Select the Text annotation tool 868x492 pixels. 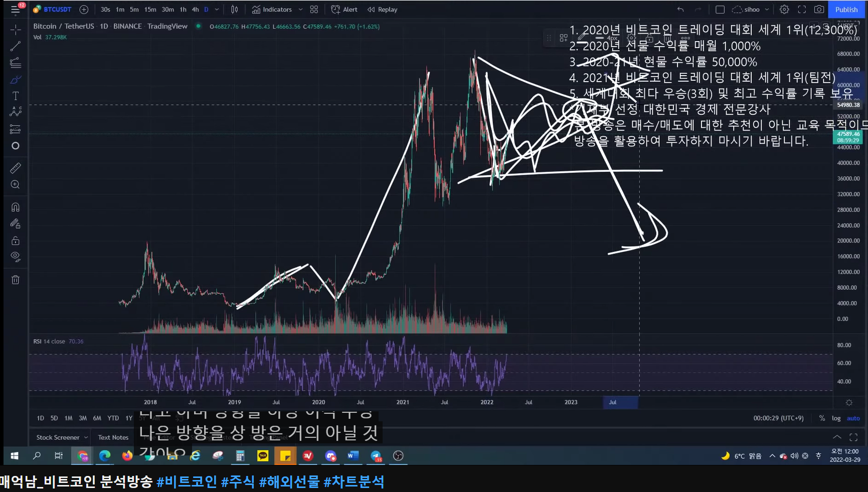(x=16, y=96)
